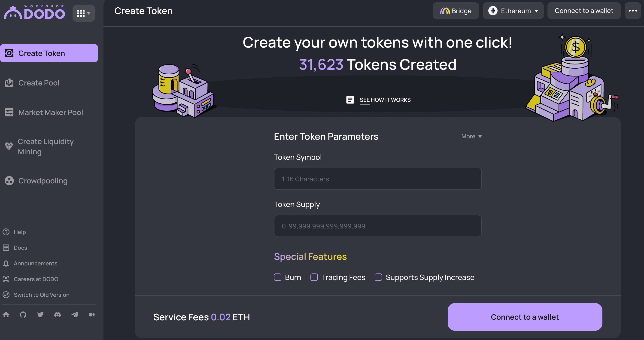The height and width of the screenshot is (340, 644).
Task: Open the three-dots more options menu
Action: point(633,11)
